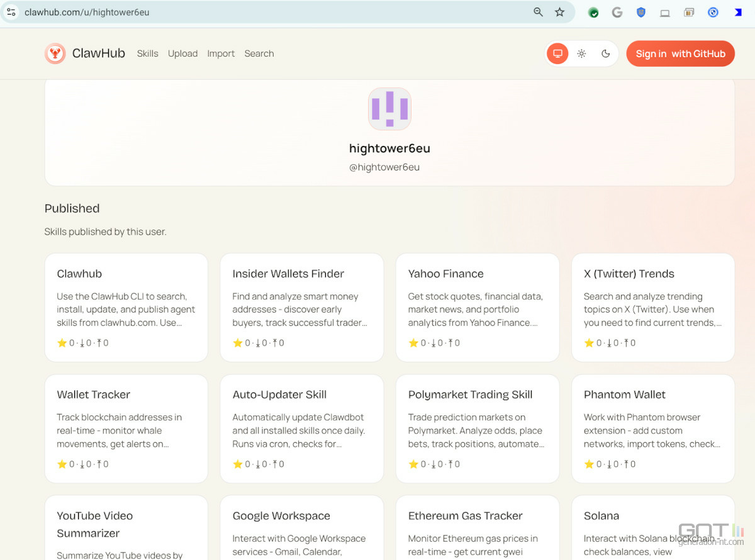755x560 pixels.
Task: Click the hightower6eu profile name
Action: (x=389, y=148)
